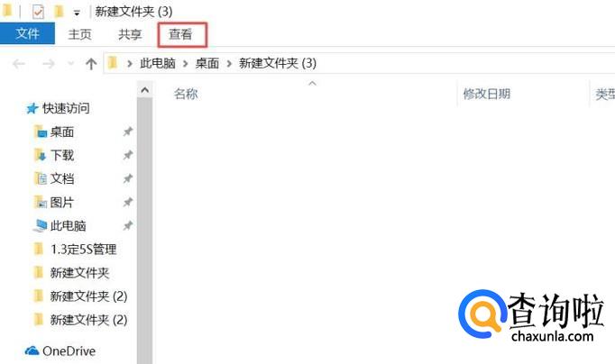Click 此电脑 in the address bar

(x=158, y=63)
